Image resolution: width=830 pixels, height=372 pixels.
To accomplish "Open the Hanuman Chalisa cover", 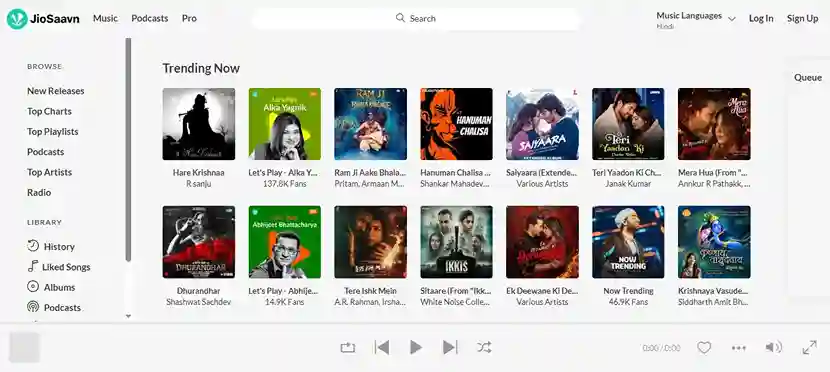I will 456,124.
